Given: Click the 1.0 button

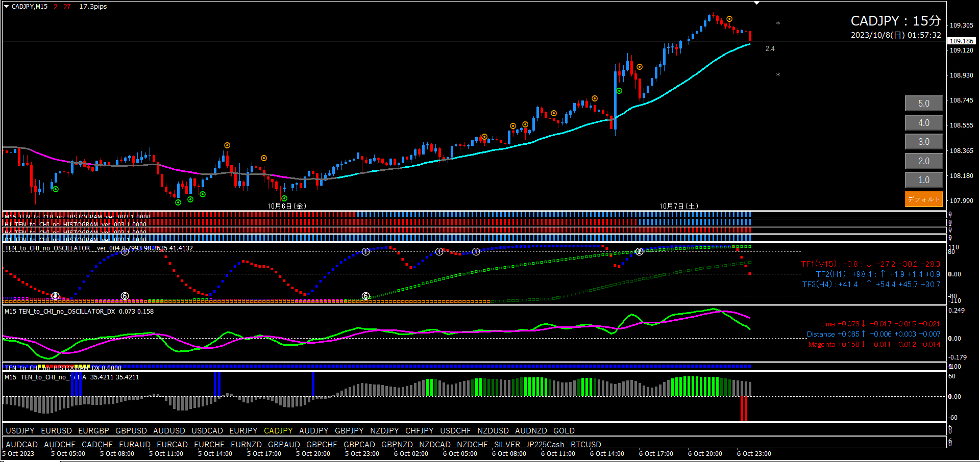Looking at the screenshot, I should click(924, 180).
